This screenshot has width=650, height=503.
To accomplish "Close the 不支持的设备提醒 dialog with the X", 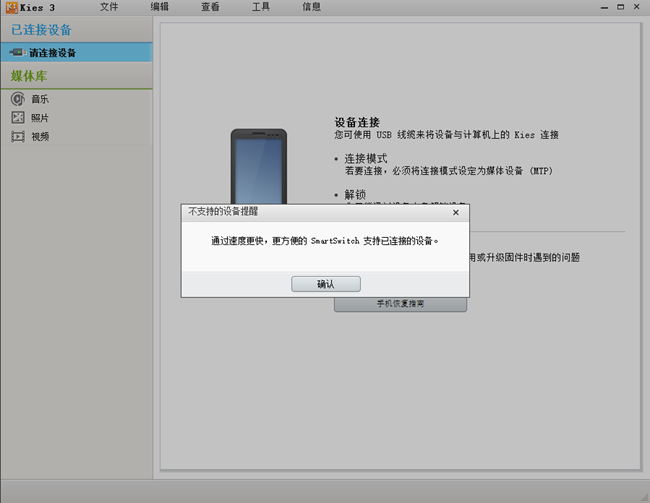I will pyautogui.click(x=456, y=212).
